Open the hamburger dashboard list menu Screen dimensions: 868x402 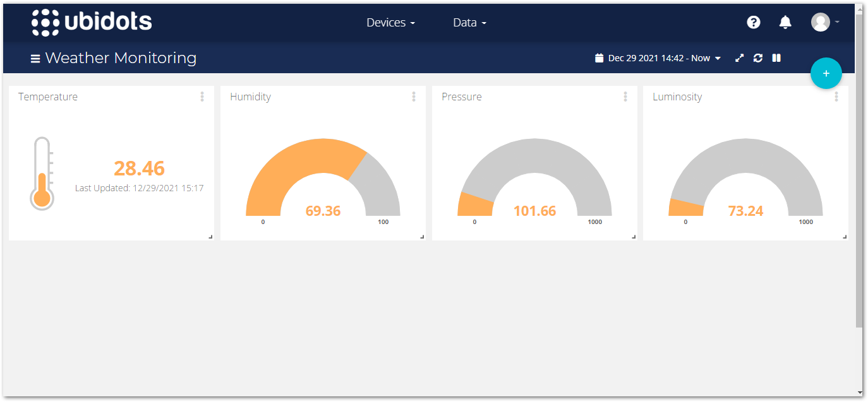(x=35, y=59)
